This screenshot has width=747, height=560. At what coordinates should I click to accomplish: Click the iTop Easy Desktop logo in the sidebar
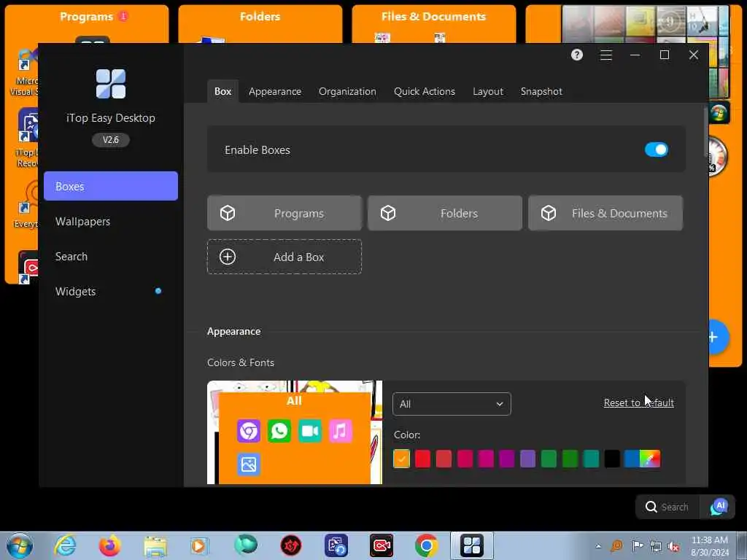[111, 84]
